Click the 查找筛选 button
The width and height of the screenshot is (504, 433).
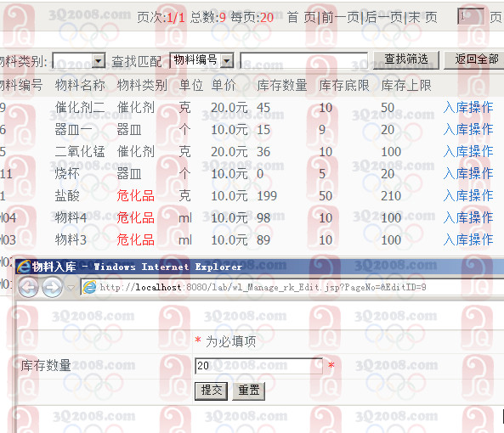pos(406,60)
